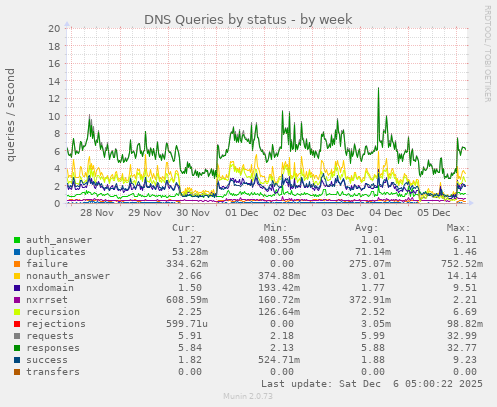Viewport: 497px width, 407px height.
Task: Click the requests average value 5.99
Action: pos(373,336)
